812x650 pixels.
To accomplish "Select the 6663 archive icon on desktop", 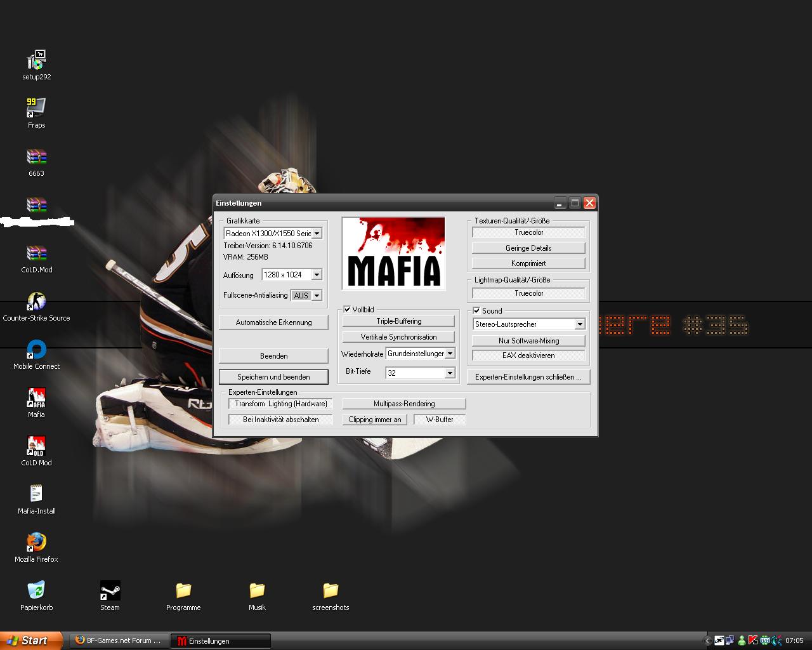I will click(x=36, y=162).
